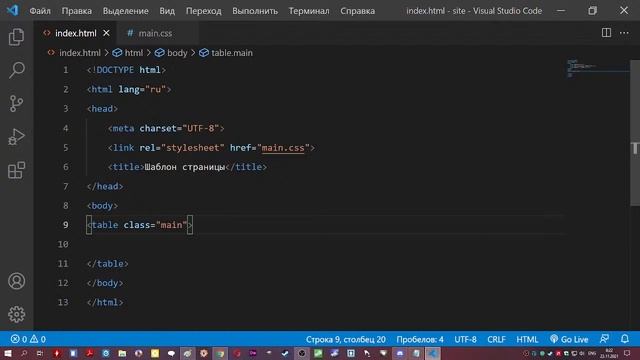Click the opening <body> tag on line 8

102,206
